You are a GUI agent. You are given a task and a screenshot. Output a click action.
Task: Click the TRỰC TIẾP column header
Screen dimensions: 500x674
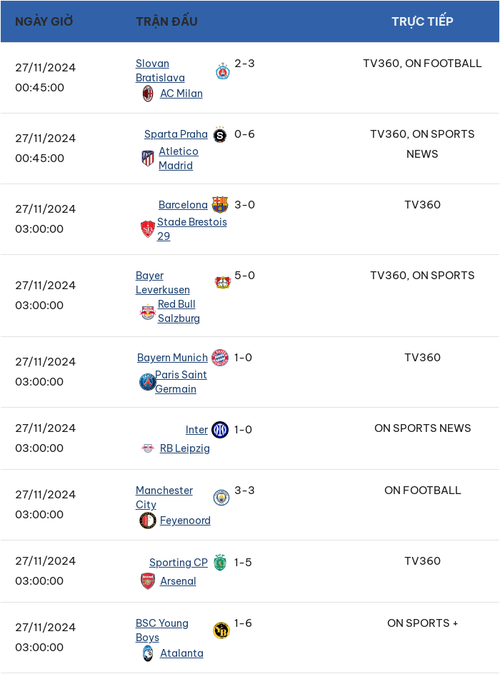(422, 21)
